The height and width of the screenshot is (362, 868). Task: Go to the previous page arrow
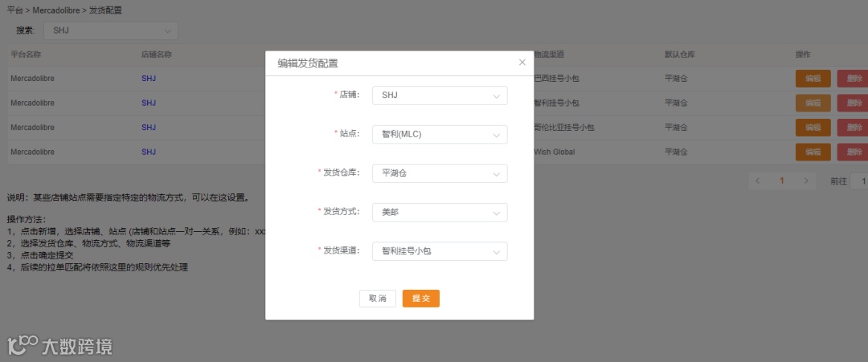[x=757, y=181]
